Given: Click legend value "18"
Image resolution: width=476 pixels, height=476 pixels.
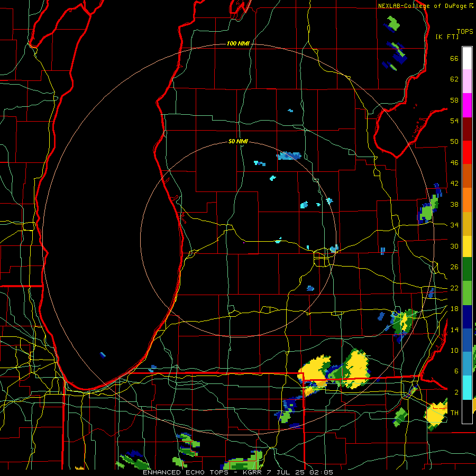Looking at the screenshot, I should pos(454,309).
